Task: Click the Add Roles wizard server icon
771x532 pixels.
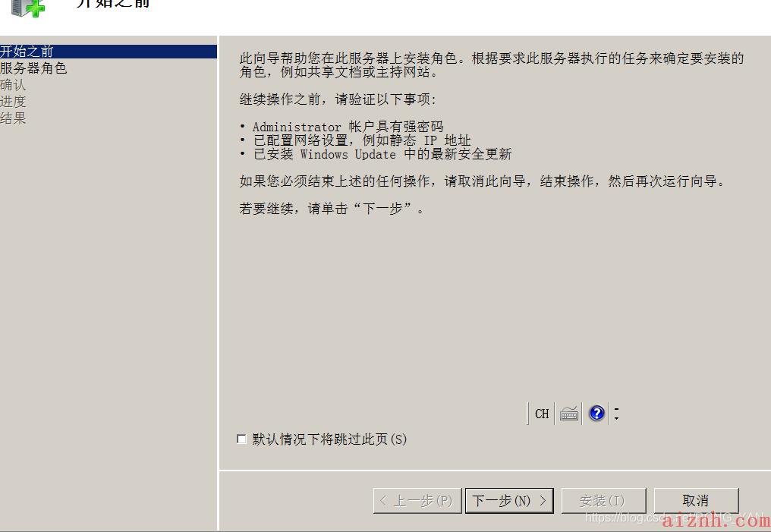Action: coord(28,8)
